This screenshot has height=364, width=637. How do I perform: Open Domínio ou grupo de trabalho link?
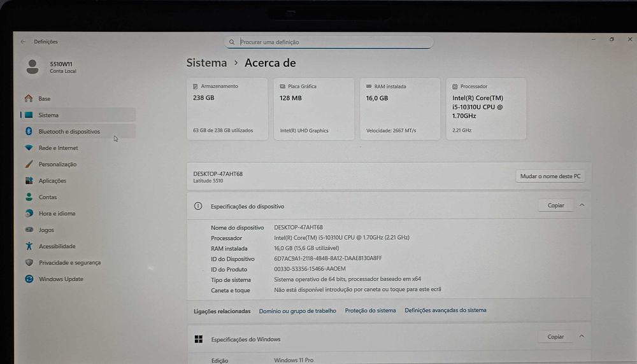[x=297, y=311]
